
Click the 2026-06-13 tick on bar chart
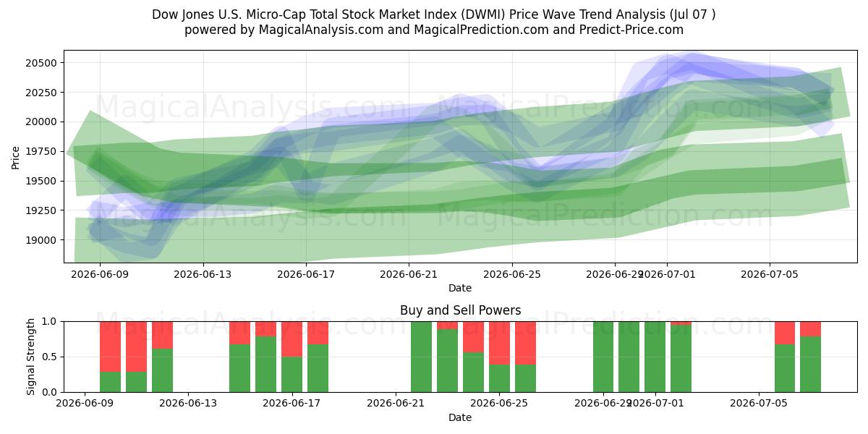[189, 404]
